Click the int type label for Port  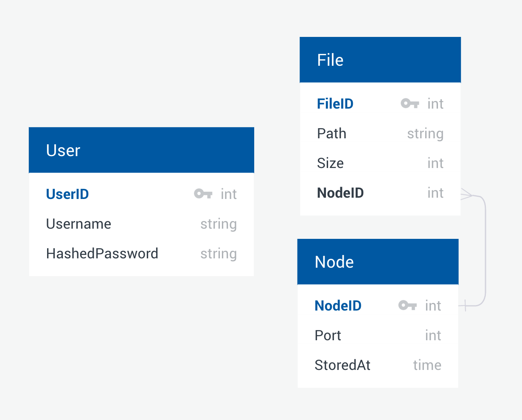tap(433, 335)
